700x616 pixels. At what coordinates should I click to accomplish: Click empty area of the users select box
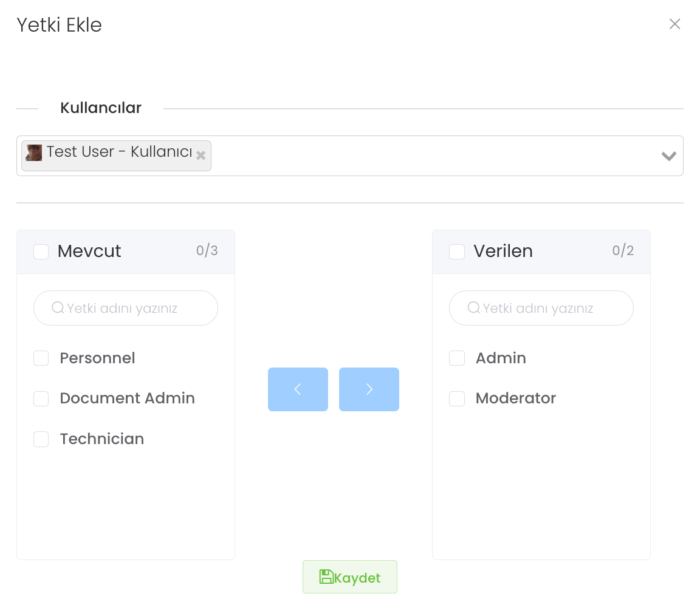tap(425, 156)
